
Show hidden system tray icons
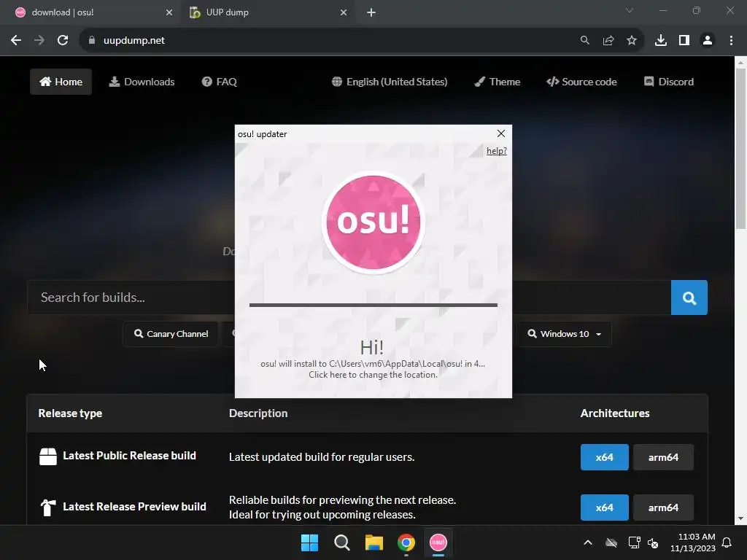point(588,542)
